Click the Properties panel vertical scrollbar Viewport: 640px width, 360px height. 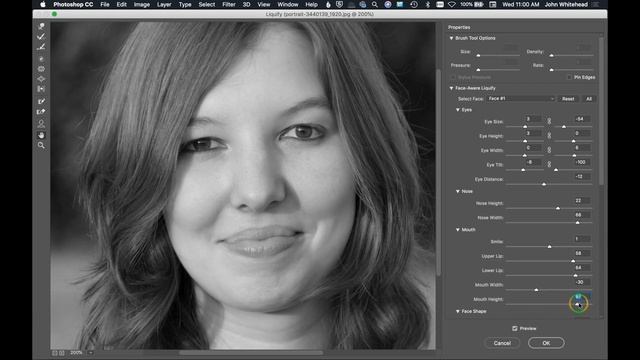(x=601, y=111)
